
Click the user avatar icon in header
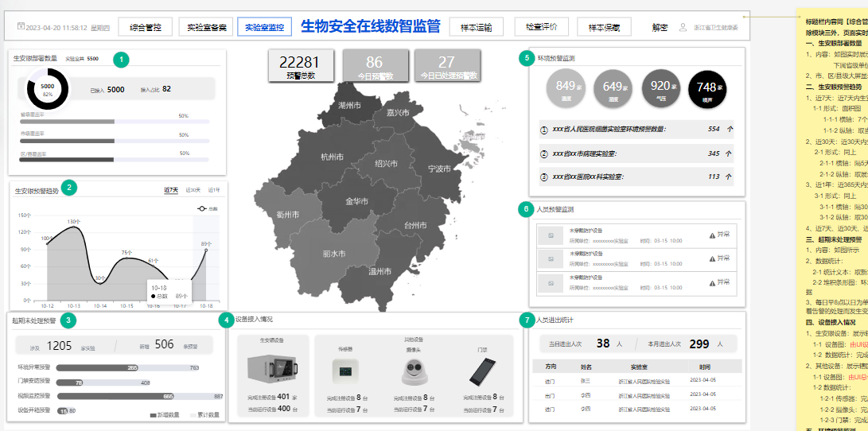point(683,27)
